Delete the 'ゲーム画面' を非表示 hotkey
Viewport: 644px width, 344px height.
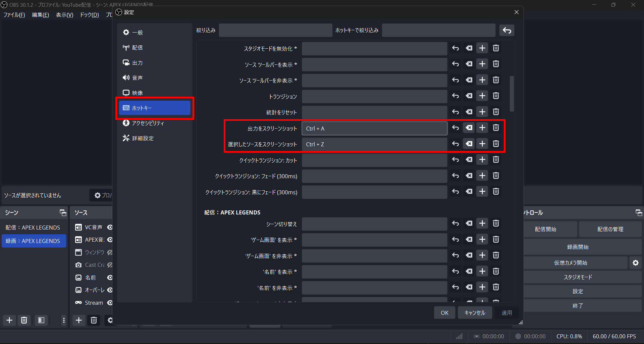[496, 255]
